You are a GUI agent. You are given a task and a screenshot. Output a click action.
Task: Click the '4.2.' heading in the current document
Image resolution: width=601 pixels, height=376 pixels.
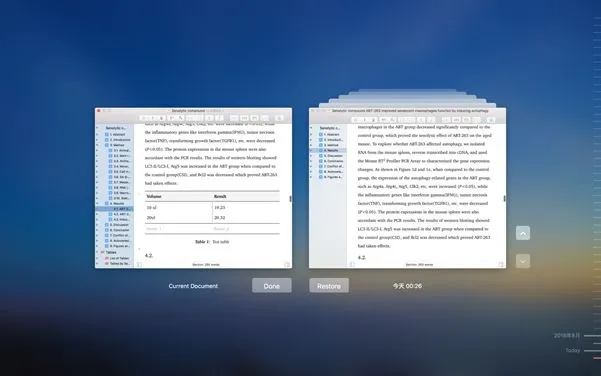point(149,255)
